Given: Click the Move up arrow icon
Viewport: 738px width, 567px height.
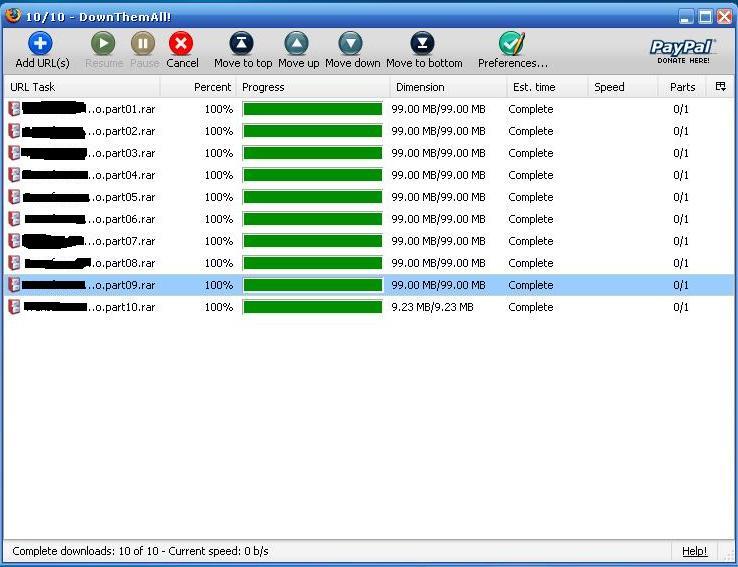Looking at the screenshot, I should coord(297,44).
